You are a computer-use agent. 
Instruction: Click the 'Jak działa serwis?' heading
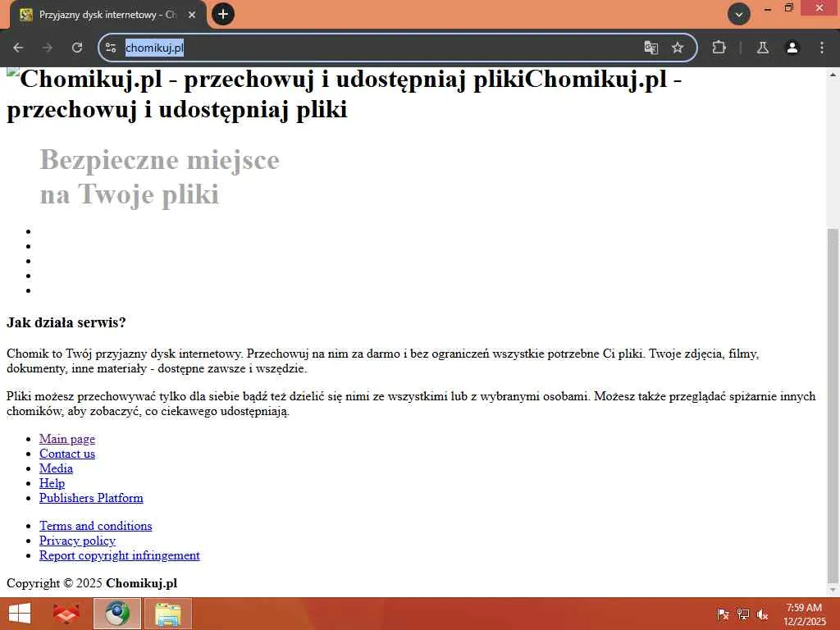[66, 322]
